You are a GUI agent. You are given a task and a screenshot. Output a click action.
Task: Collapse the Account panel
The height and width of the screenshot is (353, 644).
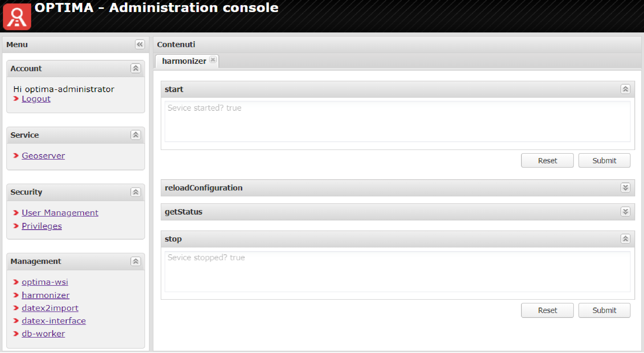pos(135,68)
